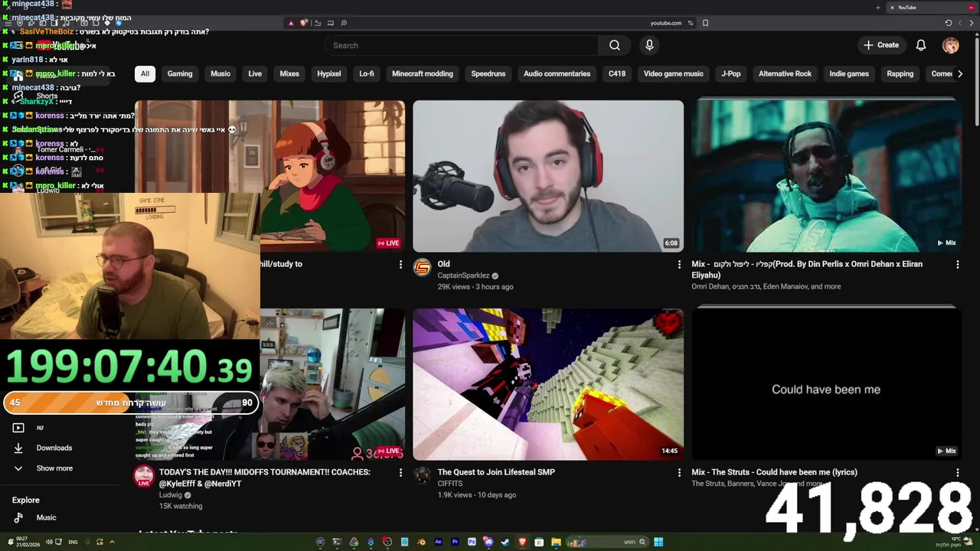Choose the Minecraft modding chip
The height and width of the screenshot is (551, 980).
coord(423,73)
